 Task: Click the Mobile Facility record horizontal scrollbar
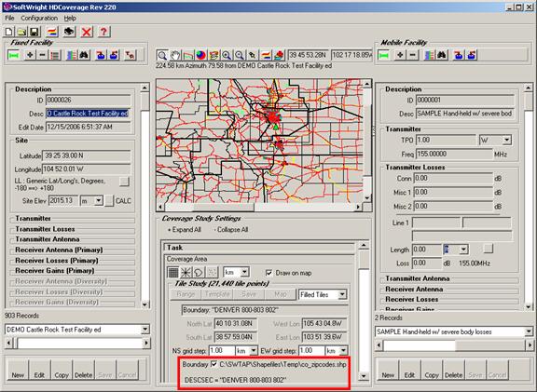454,345
